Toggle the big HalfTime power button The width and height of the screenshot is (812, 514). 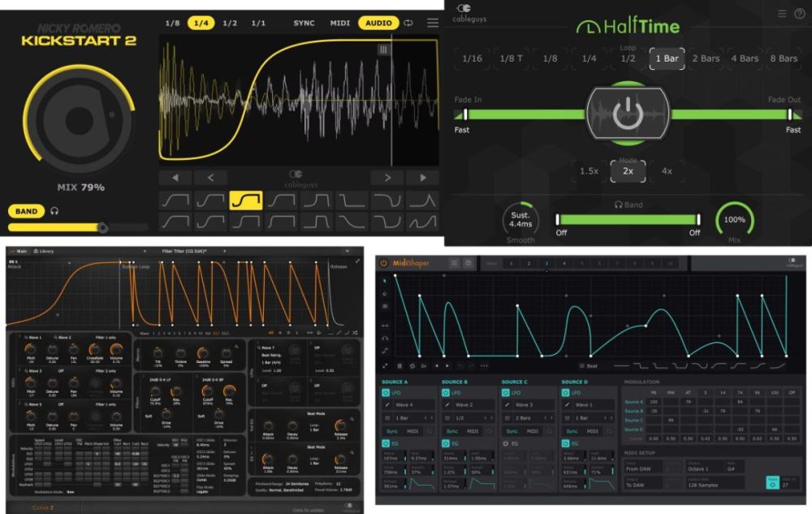tap(628, 114)
